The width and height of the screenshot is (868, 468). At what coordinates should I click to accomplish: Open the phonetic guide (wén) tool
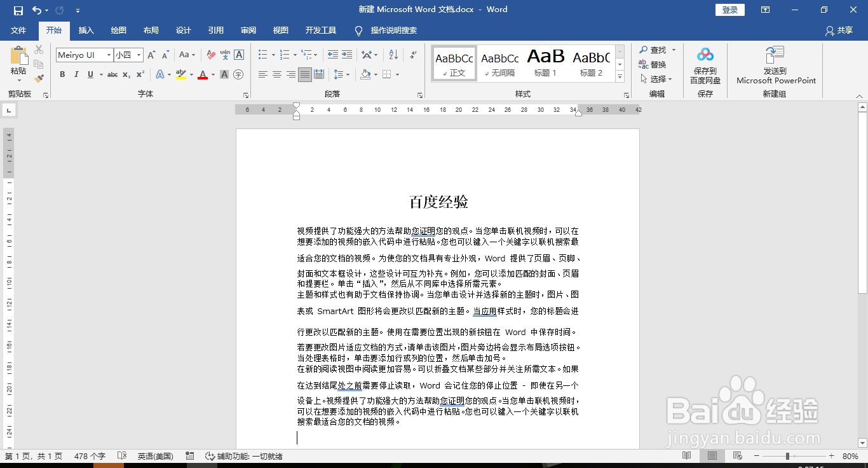pos(225,55)
